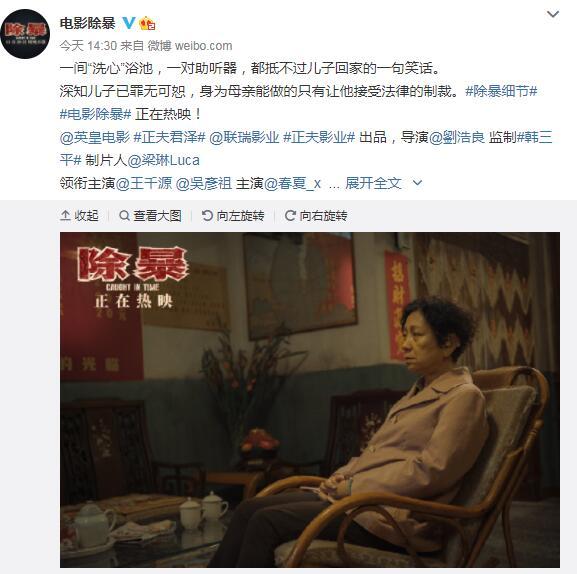Viewport: 577px width, 574px height.
Task: Click the membership crown badge icon
Action: point(147,23)
